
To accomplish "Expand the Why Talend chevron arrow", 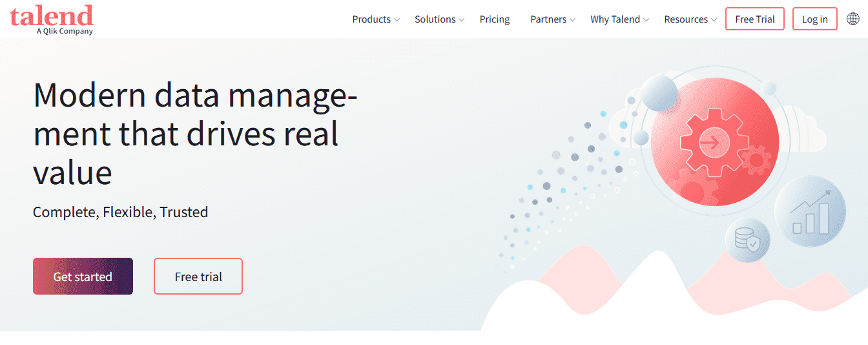I will (x=646, y=20).
